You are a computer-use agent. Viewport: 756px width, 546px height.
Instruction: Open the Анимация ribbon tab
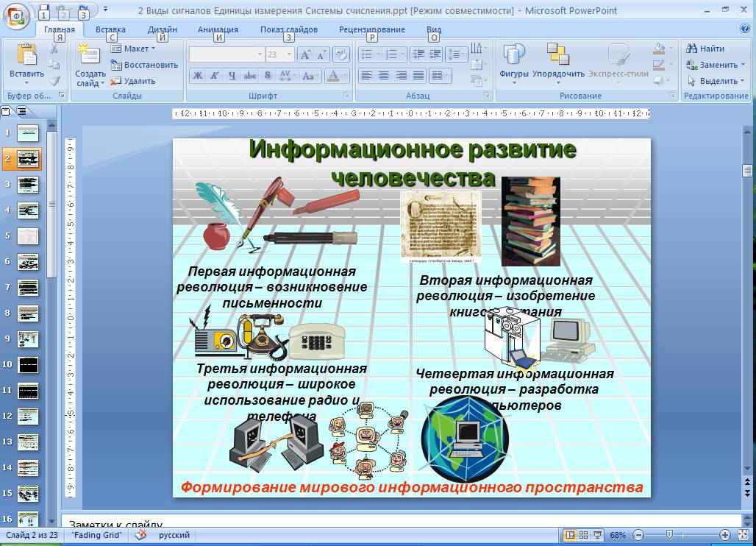218,29
